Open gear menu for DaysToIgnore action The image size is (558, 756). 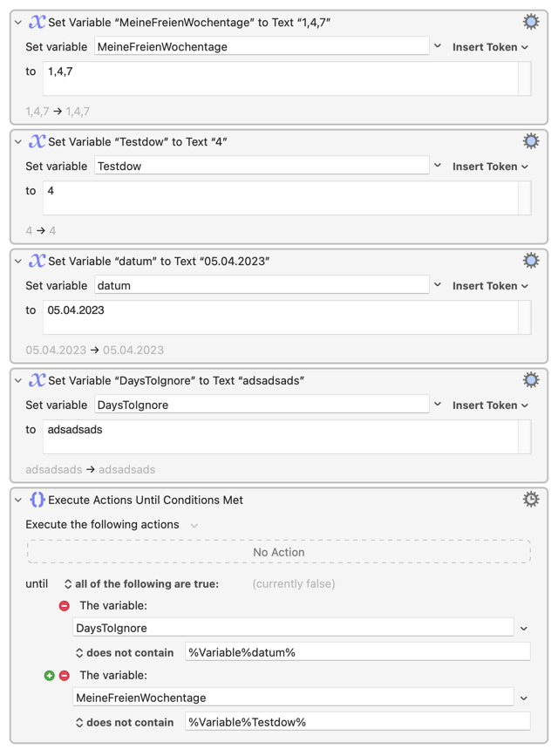[531, 380]
